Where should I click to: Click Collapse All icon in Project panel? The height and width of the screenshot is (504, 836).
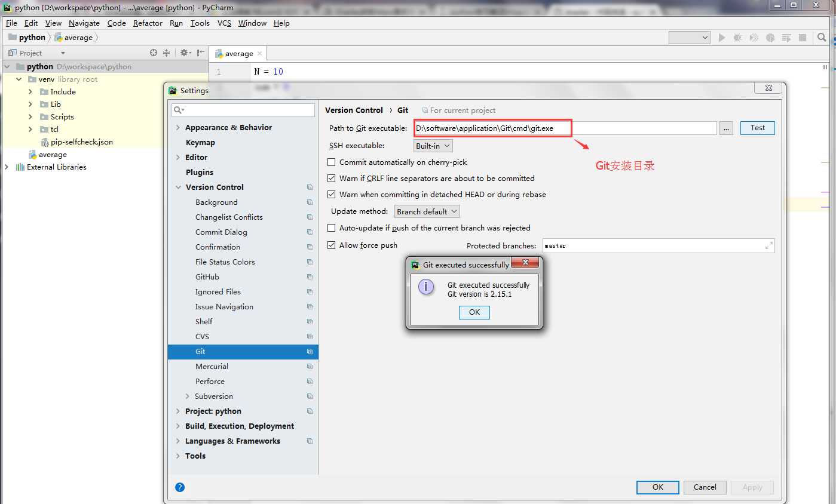pos(167,53)
